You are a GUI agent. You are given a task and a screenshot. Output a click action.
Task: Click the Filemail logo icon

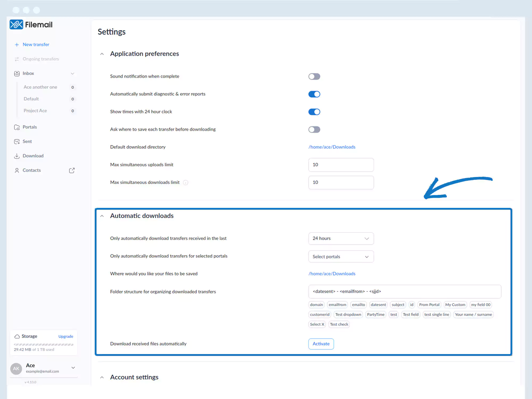click(x=16, y=24)
